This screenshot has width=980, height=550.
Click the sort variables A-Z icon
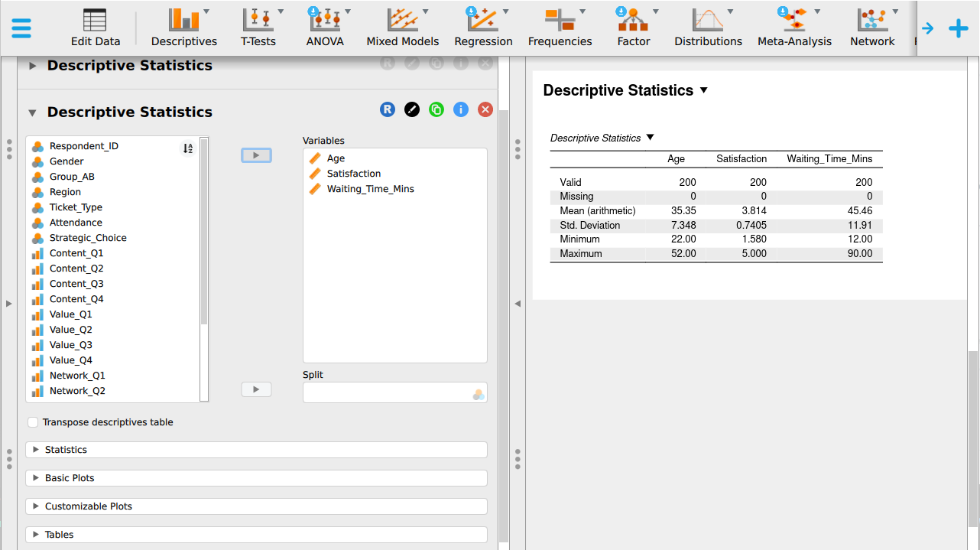187,148
